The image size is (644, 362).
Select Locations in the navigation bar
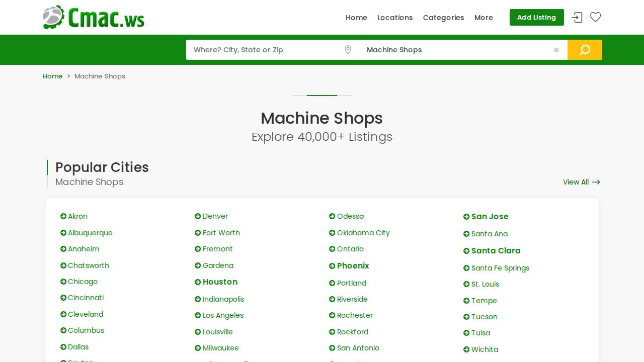click(x=395, y=18)
